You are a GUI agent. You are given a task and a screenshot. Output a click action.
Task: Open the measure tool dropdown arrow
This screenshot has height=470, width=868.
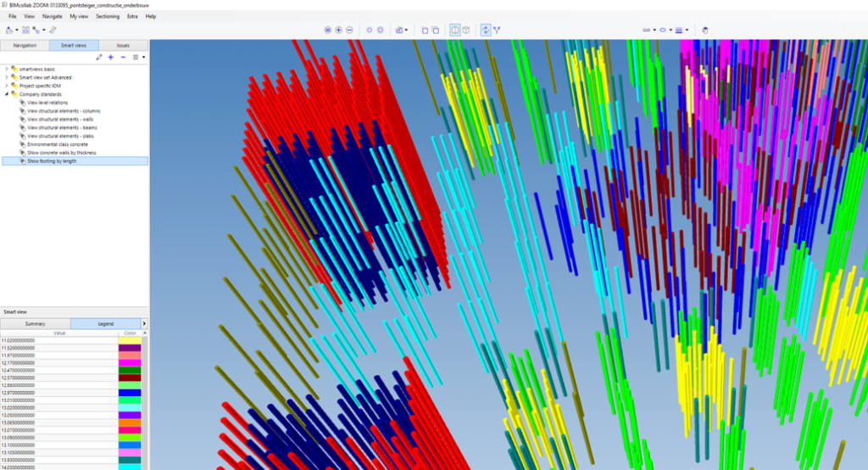point(654,30)
